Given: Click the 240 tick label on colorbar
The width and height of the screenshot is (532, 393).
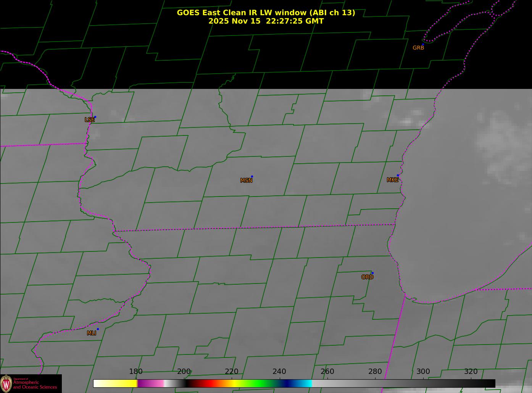Looking at the screenshot, I should (x=279, y=372).
